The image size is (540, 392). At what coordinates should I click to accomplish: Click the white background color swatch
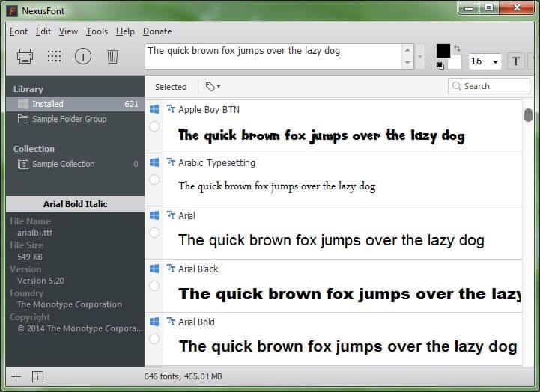click(455, 63)
